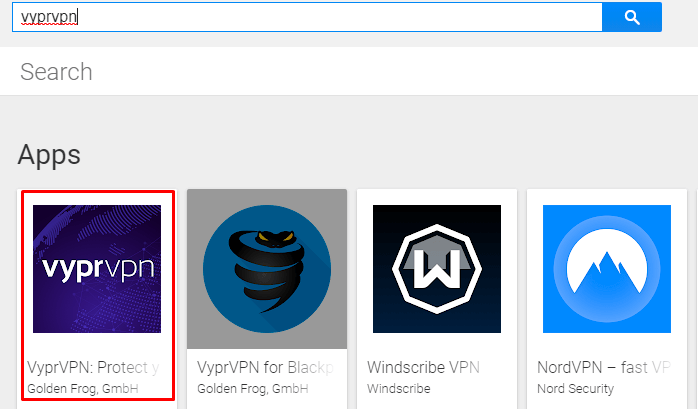Click the "Search" heading text
The height and width of the screenshot is (409, 698).
56,72
